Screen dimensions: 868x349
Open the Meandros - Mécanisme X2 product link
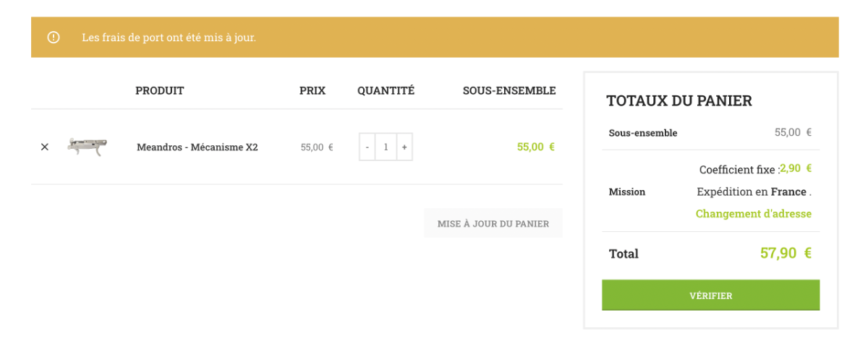point(197,147)
